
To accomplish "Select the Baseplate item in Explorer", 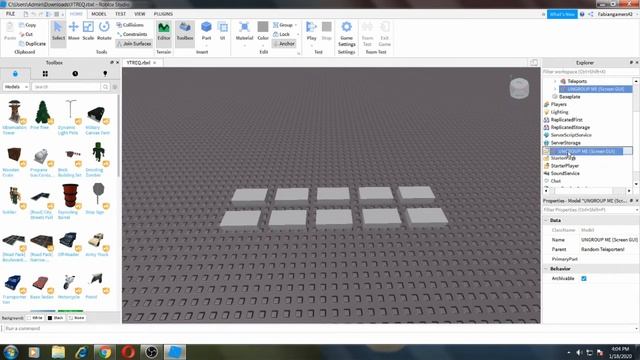I will tap(569, 97).
